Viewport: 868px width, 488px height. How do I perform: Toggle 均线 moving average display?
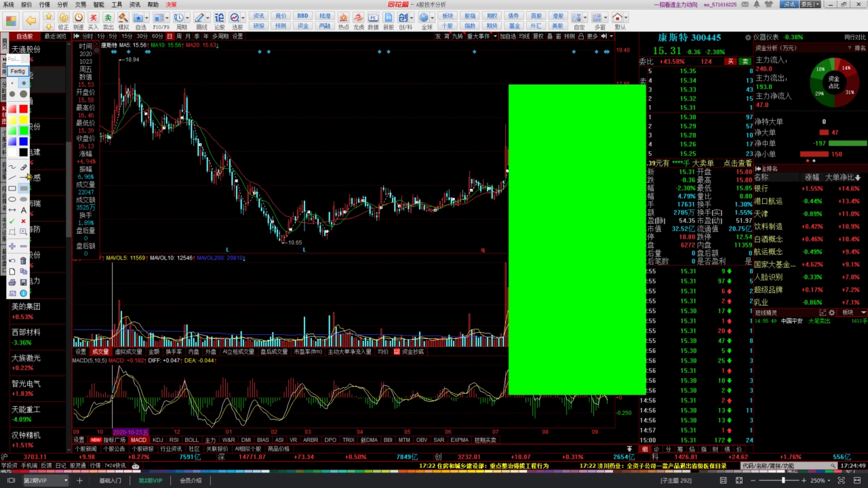pyautogui.click(x=524, y=36)
